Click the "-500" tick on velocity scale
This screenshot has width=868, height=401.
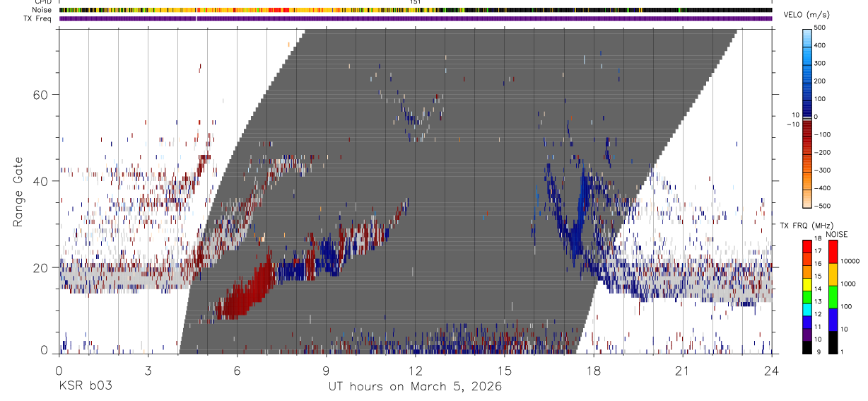click(x=821, y=206)
